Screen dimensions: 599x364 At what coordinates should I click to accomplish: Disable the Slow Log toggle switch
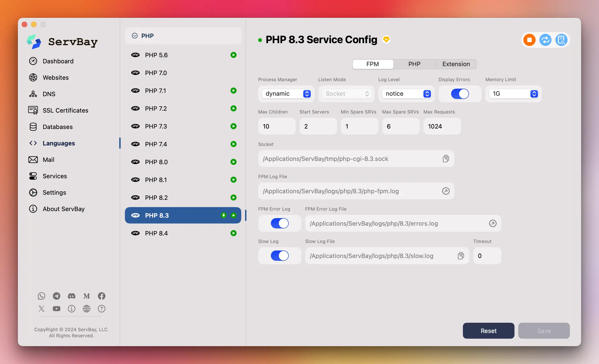[279, 255]
